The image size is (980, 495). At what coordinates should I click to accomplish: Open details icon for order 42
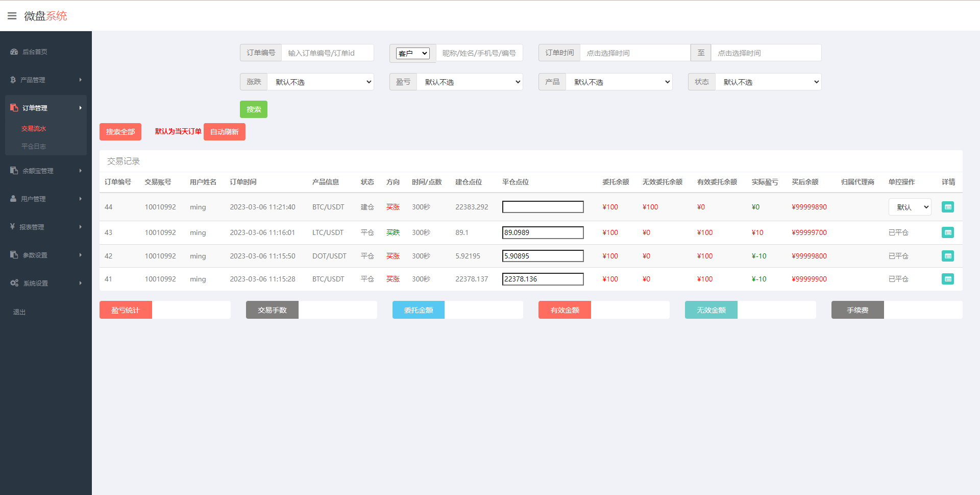(x=947, y=256)
